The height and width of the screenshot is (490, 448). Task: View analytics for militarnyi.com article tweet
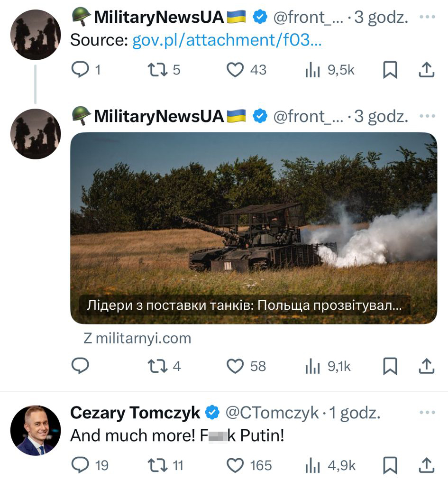313,366
